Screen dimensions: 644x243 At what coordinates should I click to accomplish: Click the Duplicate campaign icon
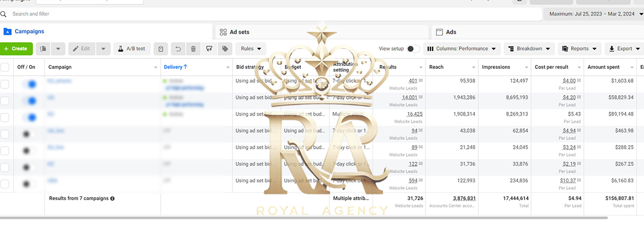click(x=43, y=48)
